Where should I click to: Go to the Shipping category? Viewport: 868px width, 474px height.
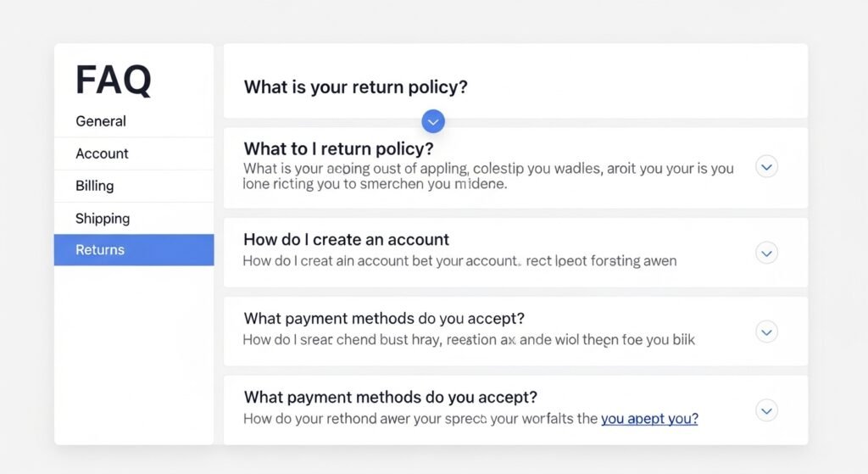(x=103, y=218)
